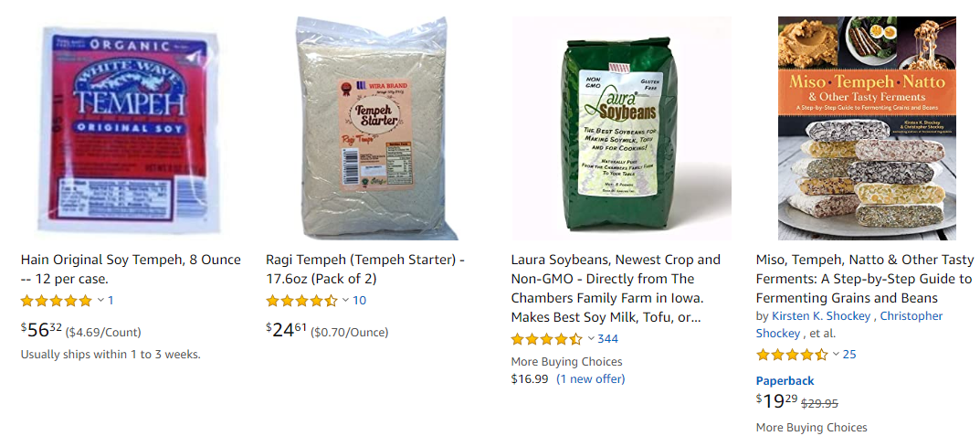Screen dimensions: 980x436
Task: Open the 25 reviews for the Miso book
Action: pos(849,356)
